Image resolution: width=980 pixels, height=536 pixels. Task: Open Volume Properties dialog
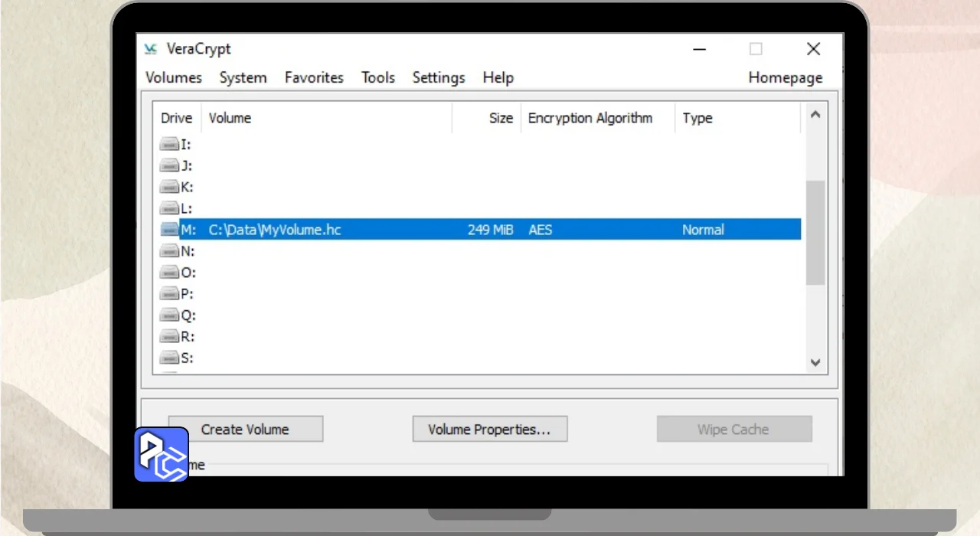489,429
